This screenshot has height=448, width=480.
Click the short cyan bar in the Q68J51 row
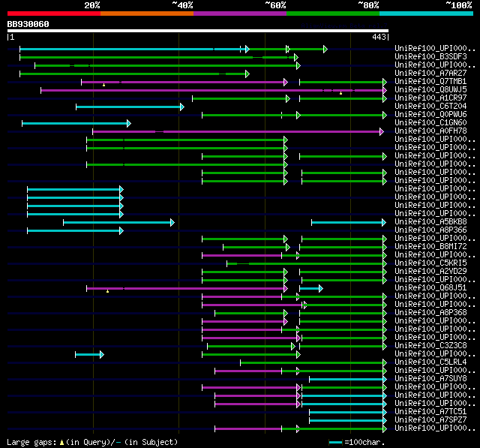click(310, 288)
